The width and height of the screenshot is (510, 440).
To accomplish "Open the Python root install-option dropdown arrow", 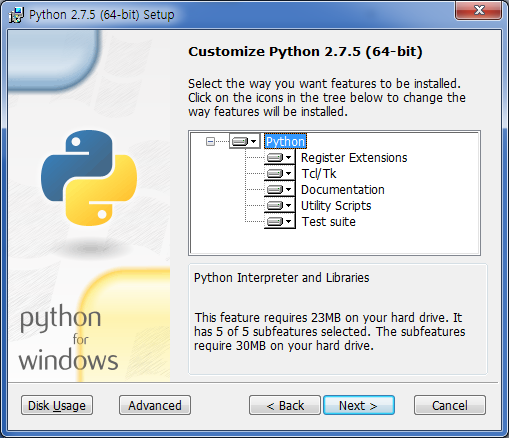I will [254, 141].
